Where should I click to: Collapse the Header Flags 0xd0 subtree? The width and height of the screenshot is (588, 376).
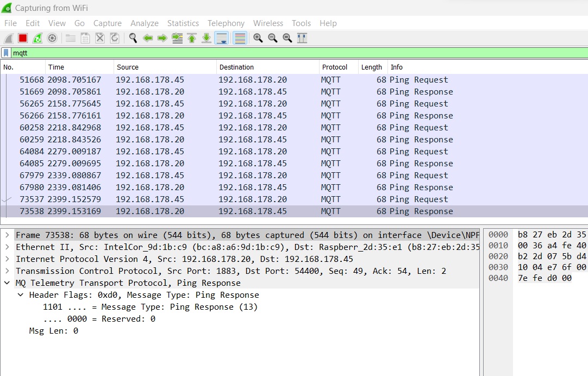20,294
